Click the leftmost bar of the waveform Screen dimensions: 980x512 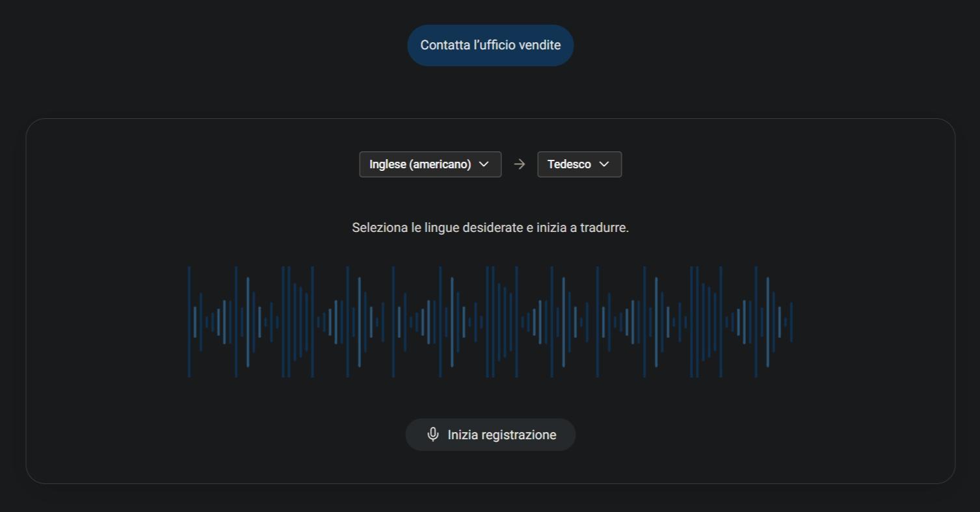click(189, 322)
